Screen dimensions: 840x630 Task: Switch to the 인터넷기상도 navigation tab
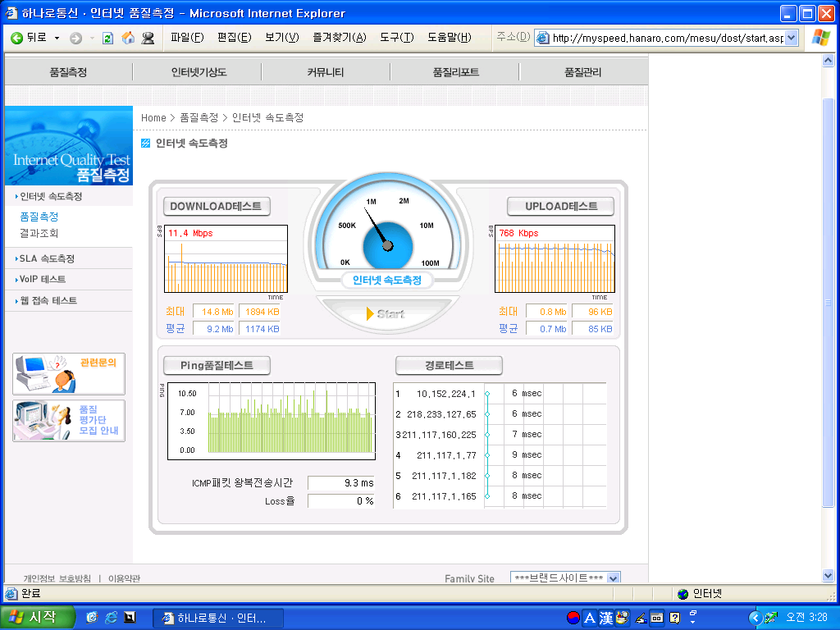tap(199, 72)
